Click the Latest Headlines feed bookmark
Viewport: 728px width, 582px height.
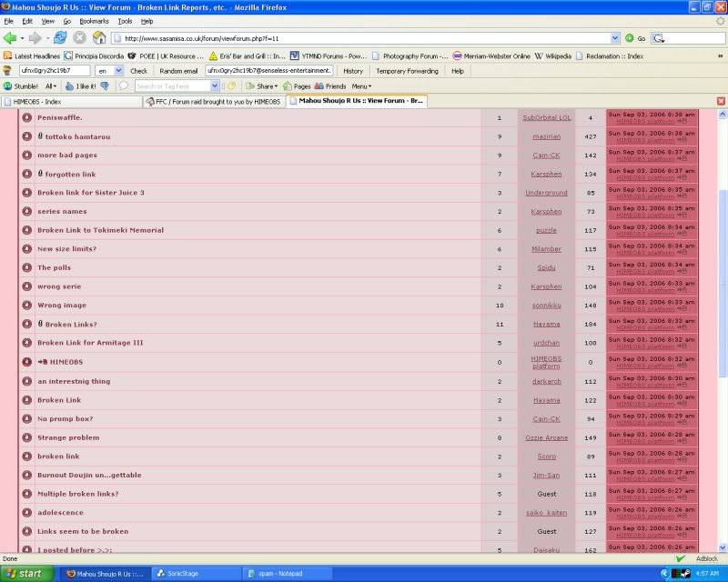(32, 56)
